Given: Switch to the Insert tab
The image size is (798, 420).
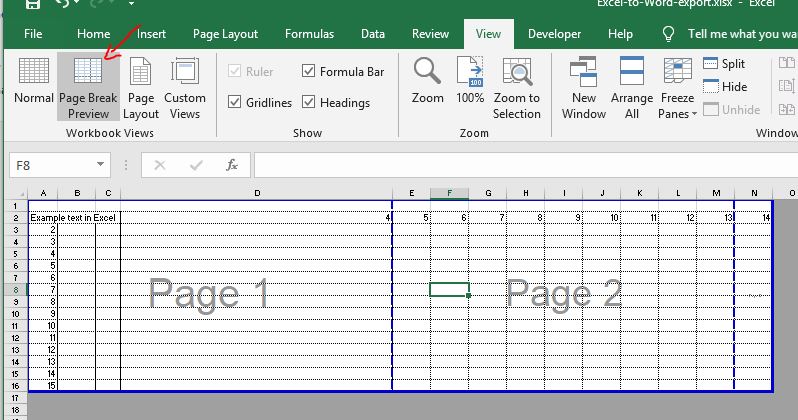Looking at the screenshot, I should (x=151, y=34).
